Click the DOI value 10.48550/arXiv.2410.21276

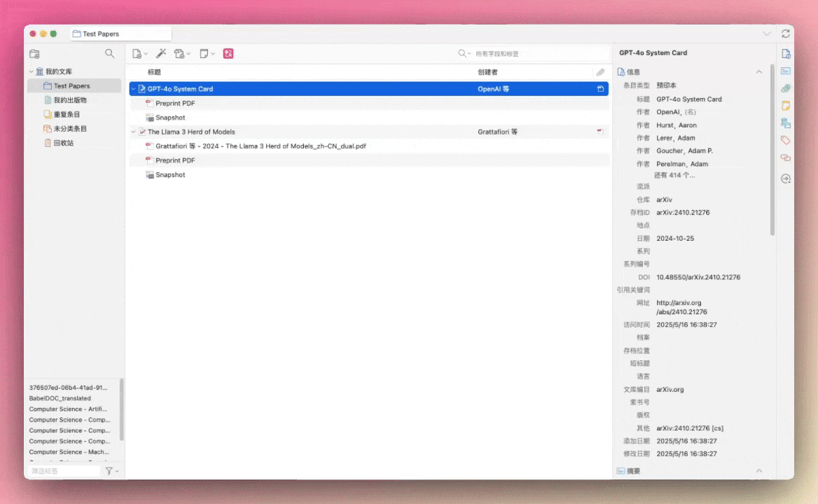click(x=698, y=277)
